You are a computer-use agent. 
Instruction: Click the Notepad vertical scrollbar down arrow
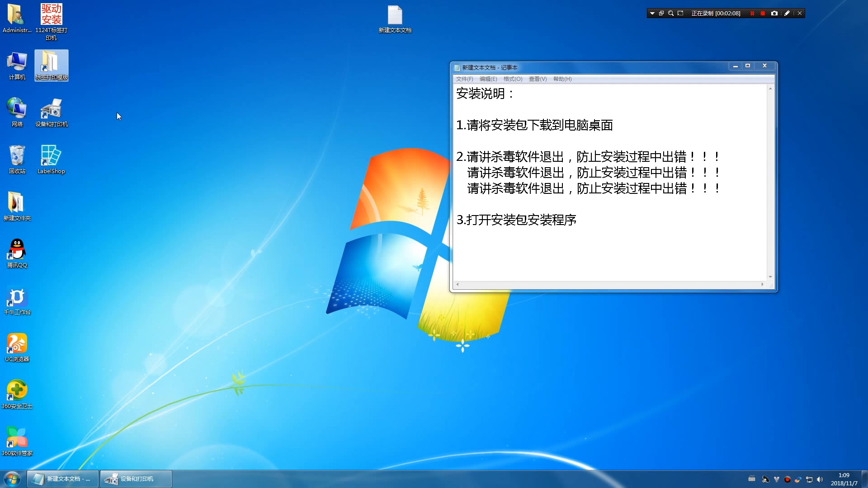click(770, 277)
